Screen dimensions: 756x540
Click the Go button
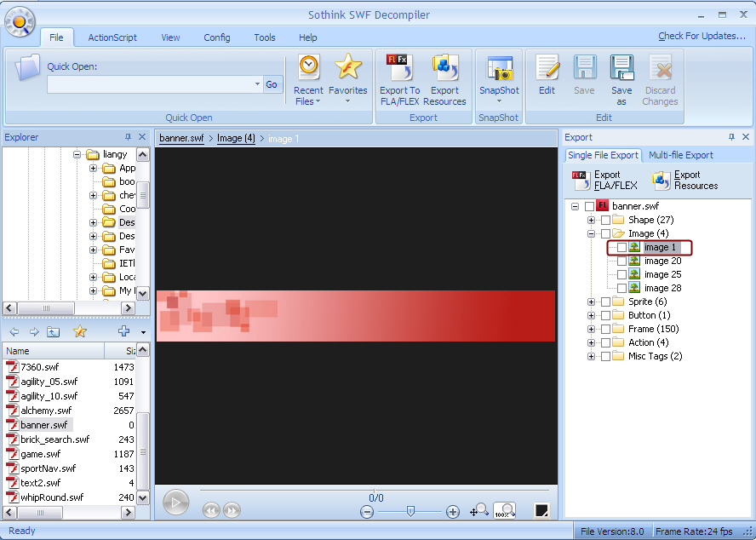tap(272, 84)
